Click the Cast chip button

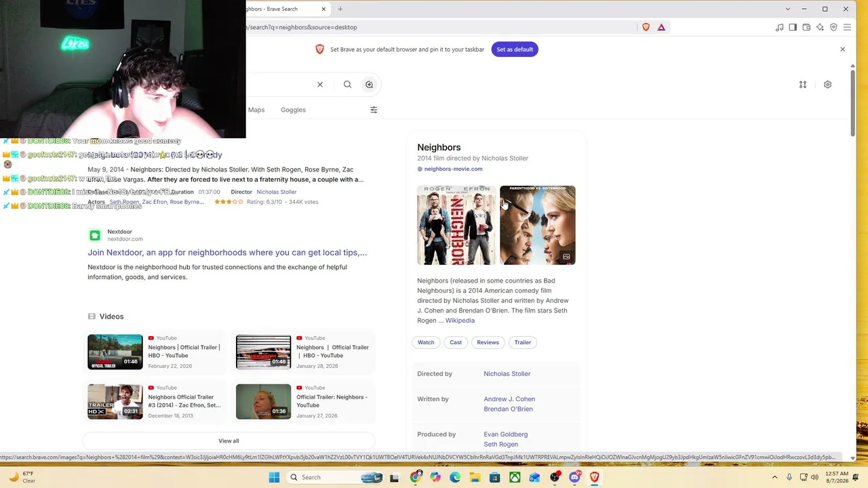pos(456,342)
